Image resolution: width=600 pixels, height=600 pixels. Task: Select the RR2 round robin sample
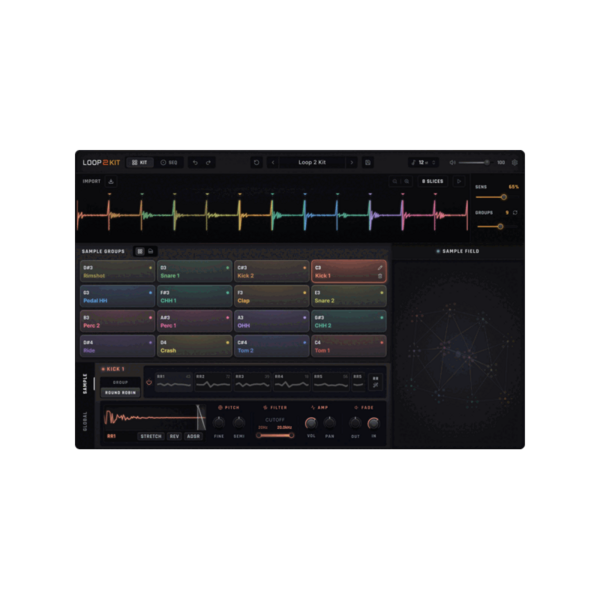213,382
